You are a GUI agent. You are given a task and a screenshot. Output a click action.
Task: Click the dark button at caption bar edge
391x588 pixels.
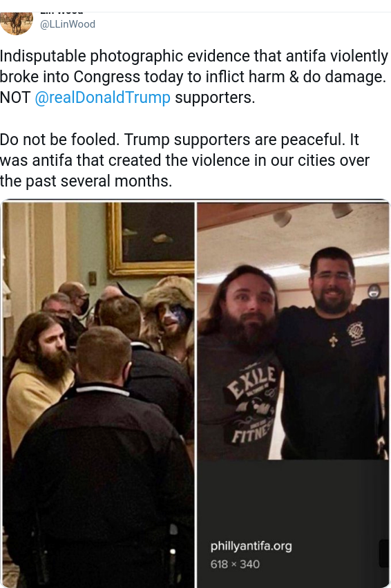[x=384, y=553]
